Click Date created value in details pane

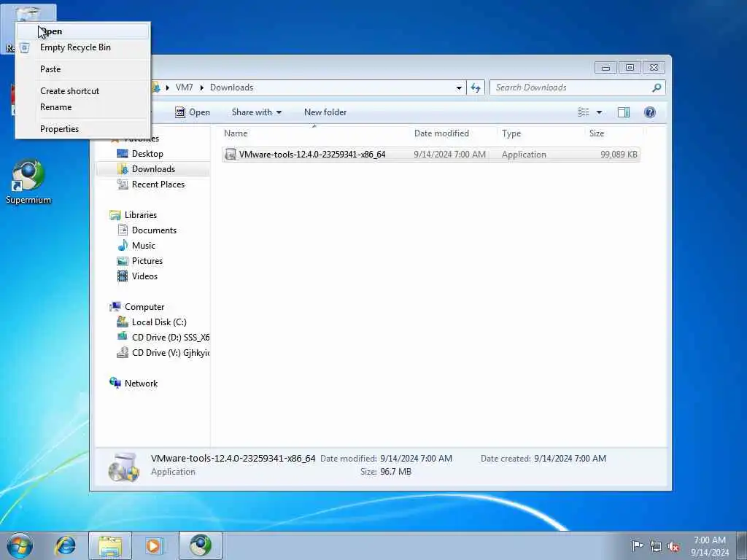(570, 459)
